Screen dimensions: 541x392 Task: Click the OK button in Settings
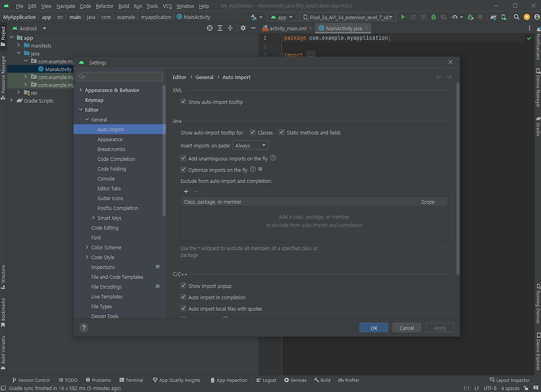[x=374, y=327]
